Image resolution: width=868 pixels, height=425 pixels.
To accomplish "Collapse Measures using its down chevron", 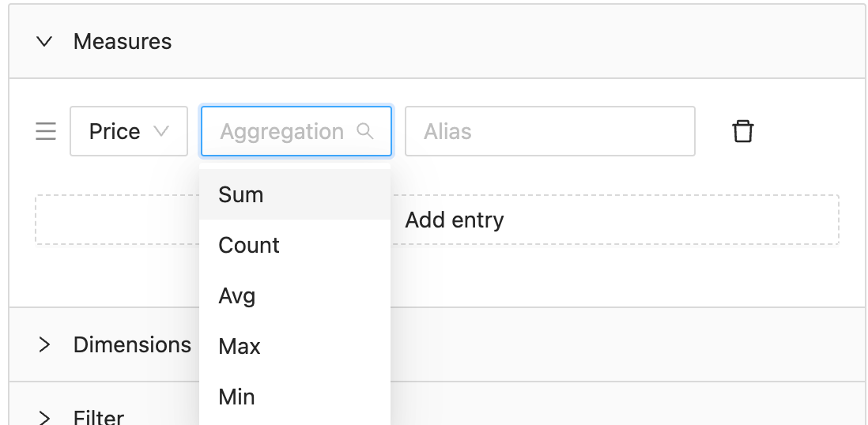I will pyautogui.click(x=44, y=42).
